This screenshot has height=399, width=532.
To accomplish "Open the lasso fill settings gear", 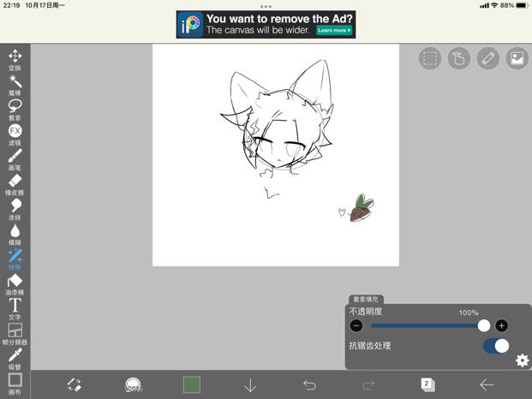I will click(x=522, y=360).
